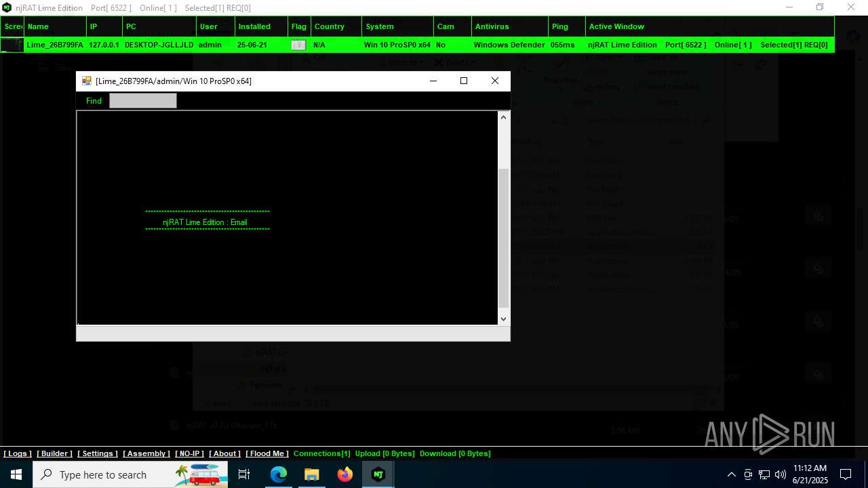The image size is (868, 488).
Task: Open the About menu
Action: (x=224, y=453)
